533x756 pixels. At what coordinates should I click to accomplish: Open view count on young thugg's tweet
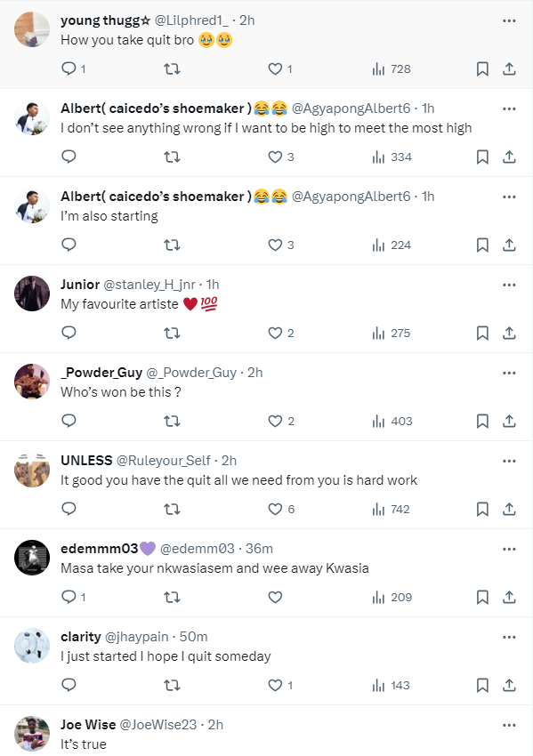pyautogui.click(x=392, y=69)
